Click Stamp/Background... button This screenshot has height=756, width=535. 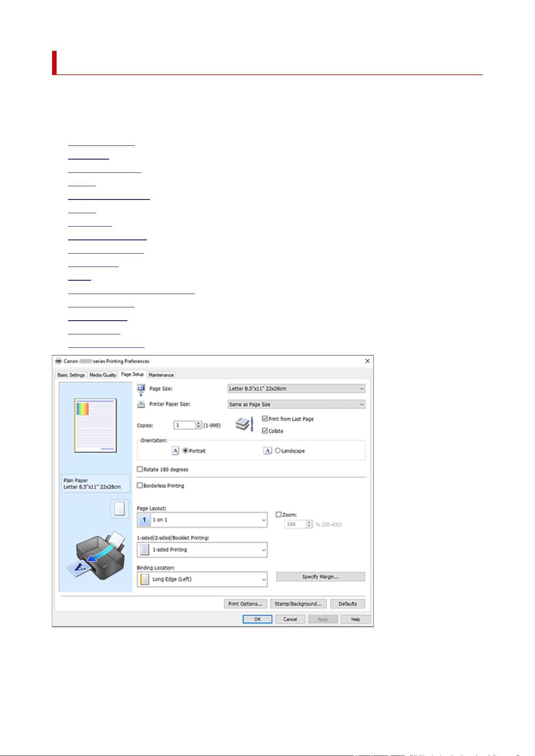[298, 604]
